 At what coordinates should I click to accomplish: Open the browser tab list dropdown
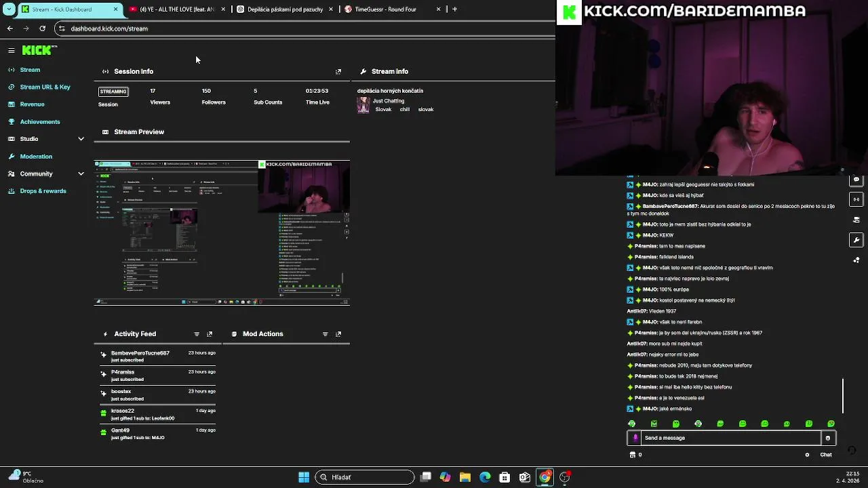point(9,9)
